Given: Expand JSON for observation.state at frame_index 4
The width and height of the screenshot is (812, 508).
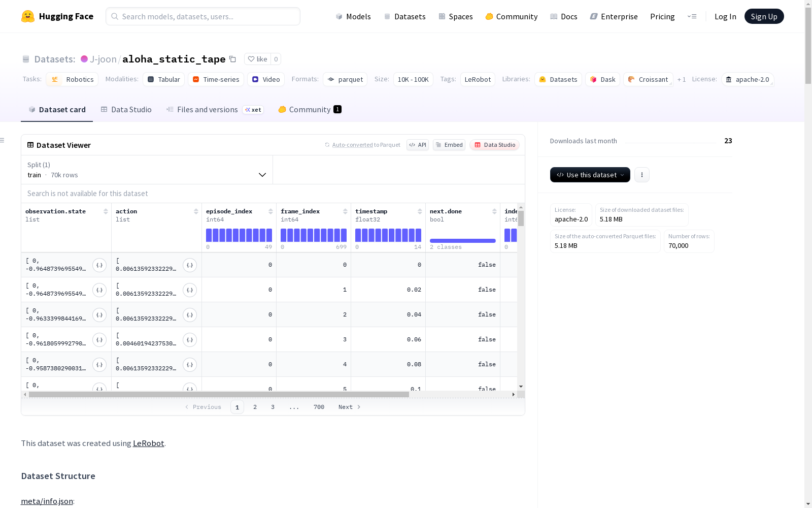Looking at the screenshot, I should (99, 365).
